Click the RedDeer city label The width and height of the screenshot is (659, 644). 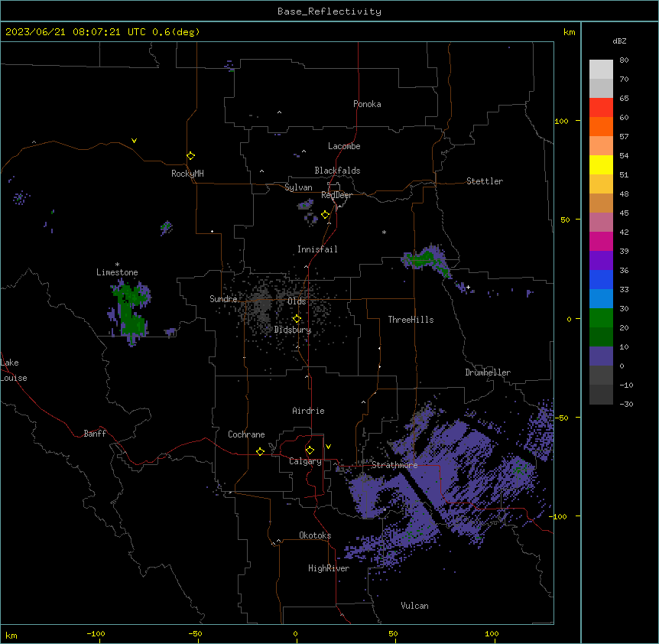(337, 195)
